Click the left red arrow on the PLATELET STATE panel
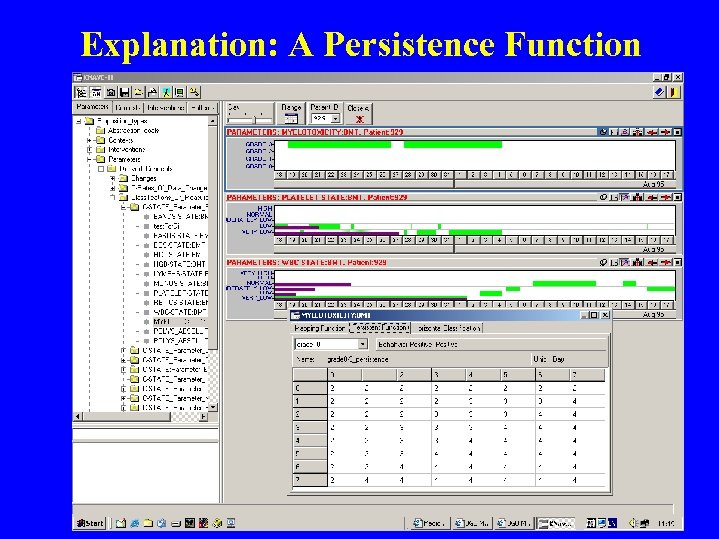The width and height of the screenshot is (719, 539). tap(652, 197)
